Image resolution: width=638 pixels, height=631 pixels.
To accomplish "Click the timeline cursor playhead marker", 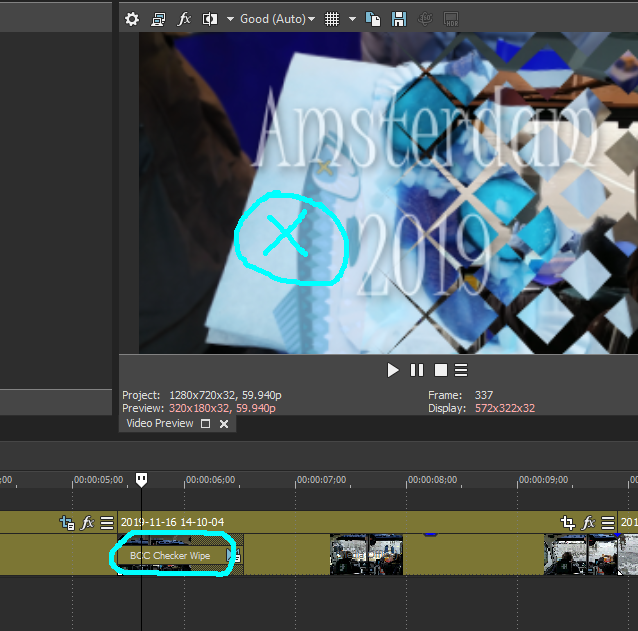I will tap(141, 480).
